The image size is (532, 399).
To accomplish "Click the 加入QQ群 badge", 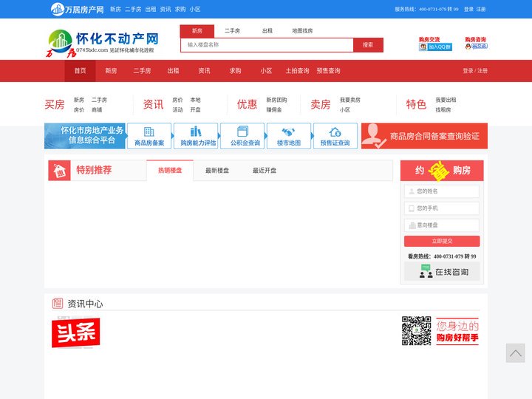I will point(435,47).
